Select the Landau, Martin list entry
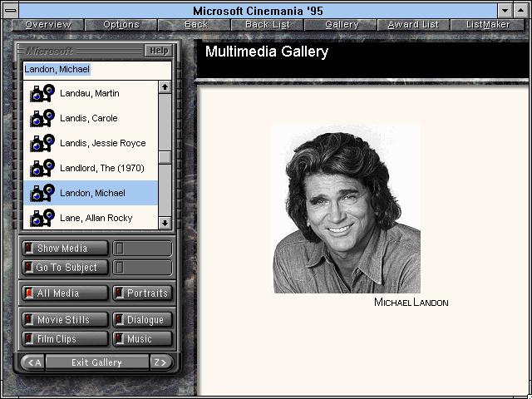 pos(91,93)
